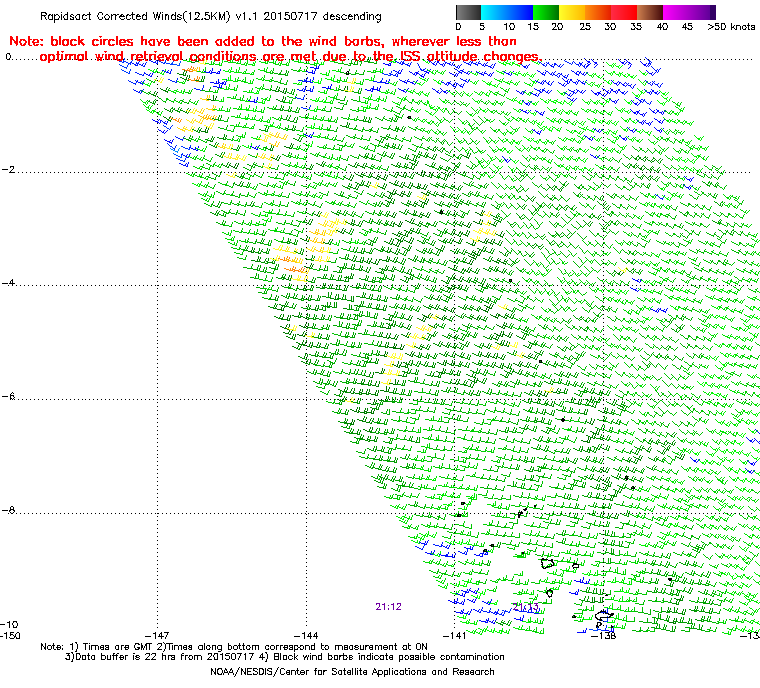760x688 pixels.
Task: Click the '-8' latitude axis label
Action: click(x=8, y=510)
